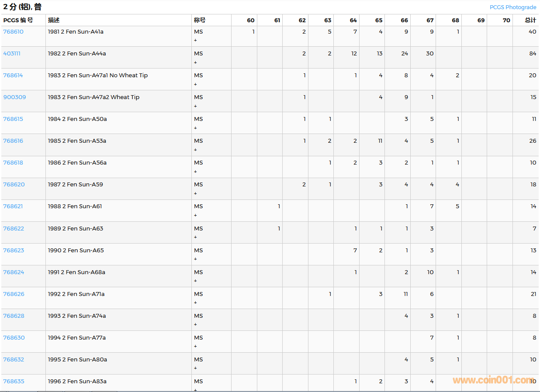540x392 pixels.
Task: Open PCGS number 768621 for 1988 coin
Action: 13,206
